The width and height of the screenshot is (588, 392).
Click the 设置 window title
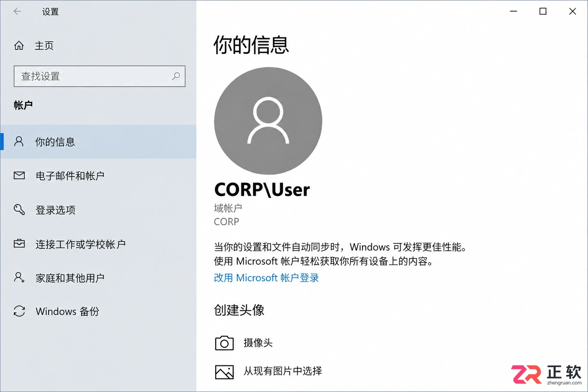(50, 12)
